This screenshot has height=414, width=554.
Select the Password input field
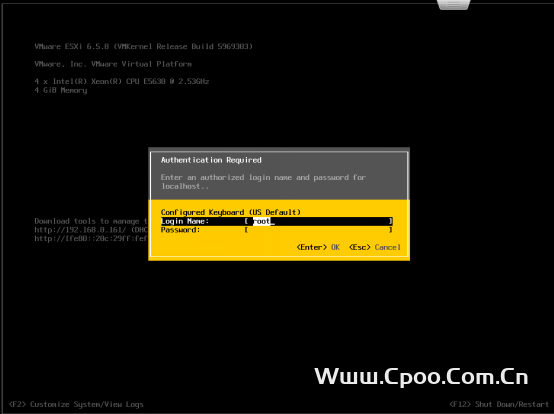click(x=318, y=230)
